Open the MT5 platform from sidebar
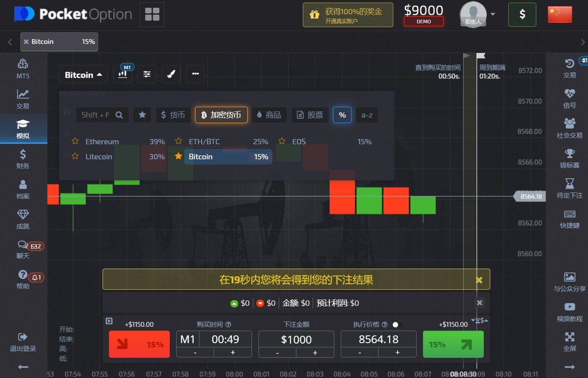 23,69
